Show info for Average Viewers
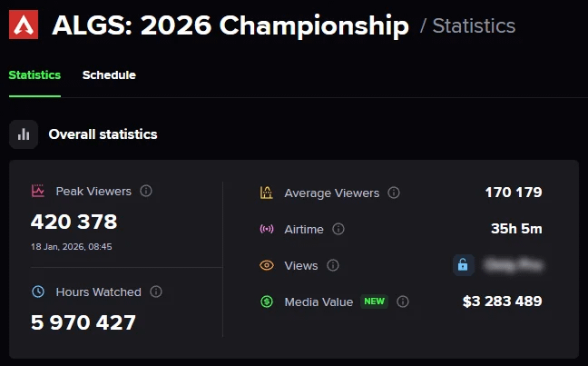The image size is (588, 366). point(394,193)
